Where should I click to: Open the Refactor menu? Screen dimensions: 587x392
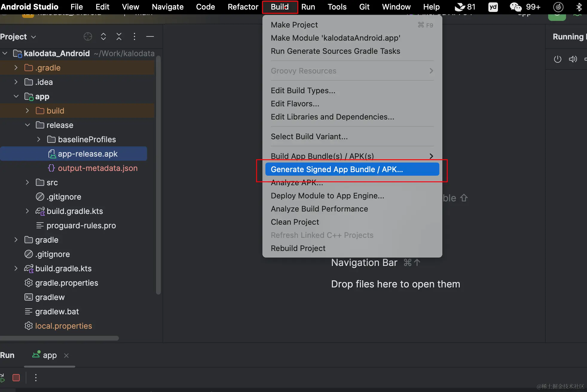(x=243, y=7)
